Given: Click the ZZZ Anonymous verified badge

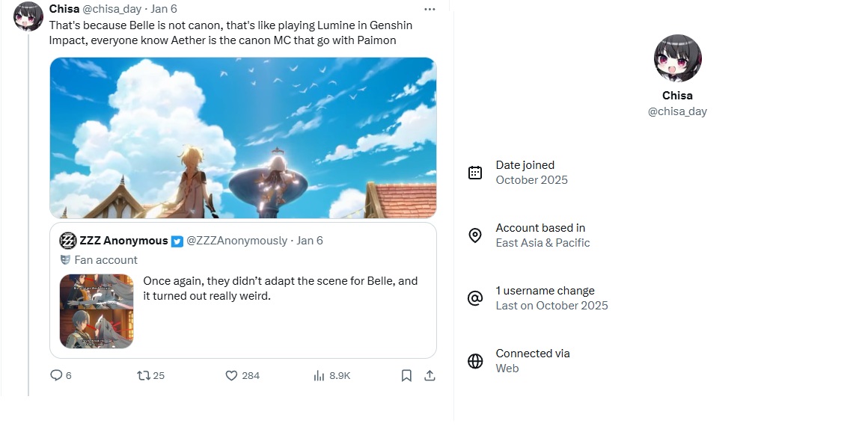Looking at the screenshot, I should click(x=177, y=241).
